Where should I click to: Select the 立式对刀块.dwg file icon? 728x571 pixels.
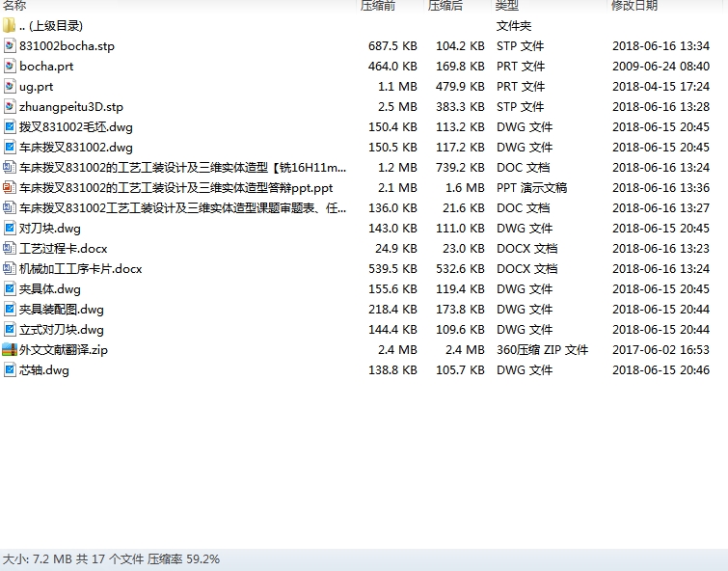10,330
